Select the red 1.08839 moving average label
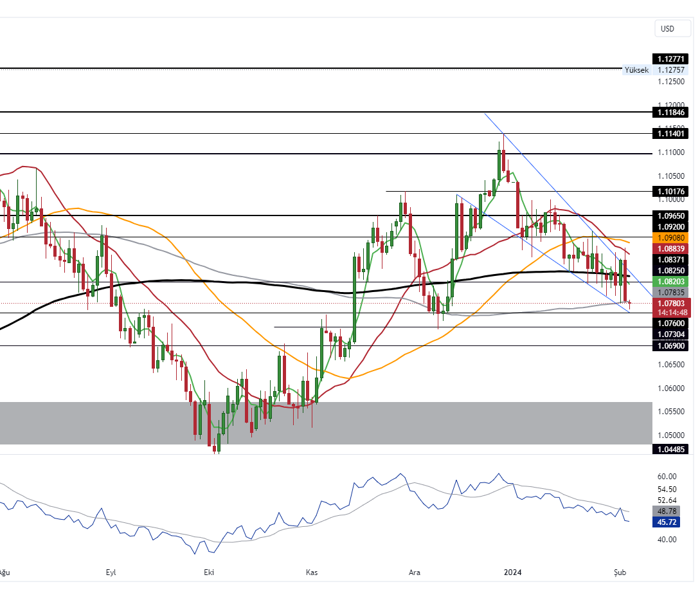Viewport: 700px width, 604px height. click(x=670, y=248)
